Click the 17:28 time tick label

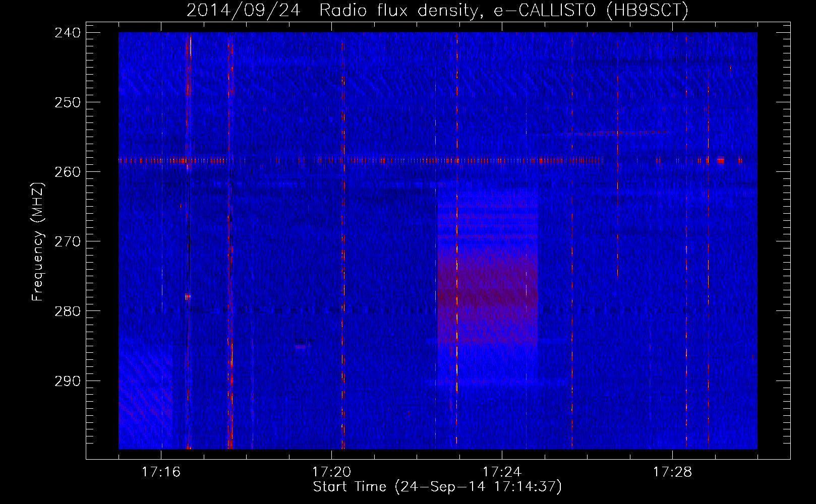click(x=672, y=472)
